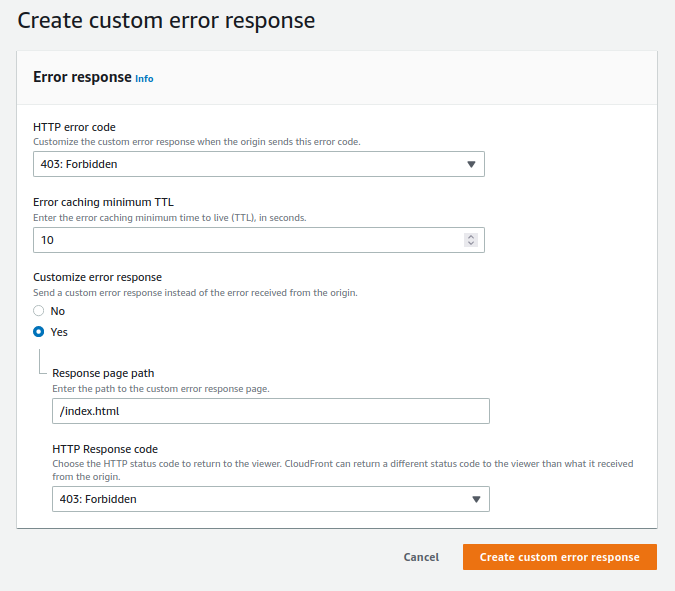Open the Info link beside Error response
Image resolution: width=675 pixels, height=591 pixels.
144,78
